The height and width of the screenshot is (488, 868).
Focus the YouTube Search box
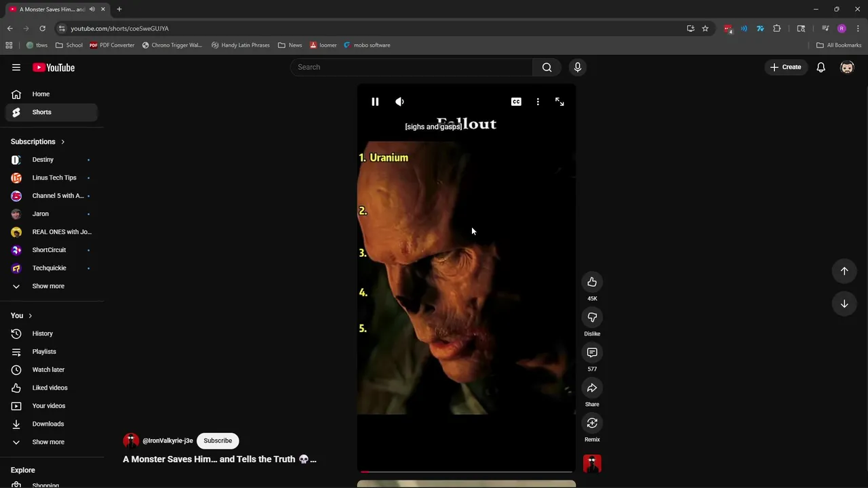(x=412, y=67)
